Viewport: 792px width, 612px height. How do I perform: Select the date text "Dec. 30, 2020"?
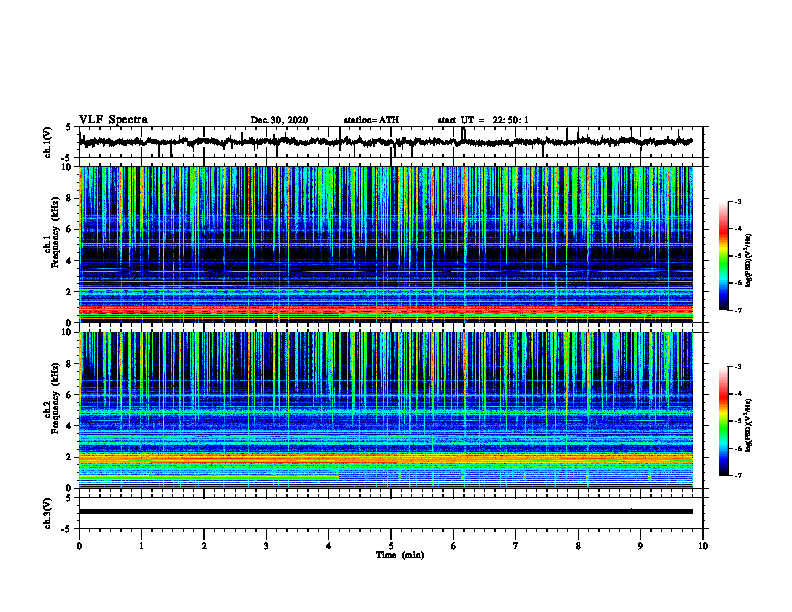(x=279, y=120)
